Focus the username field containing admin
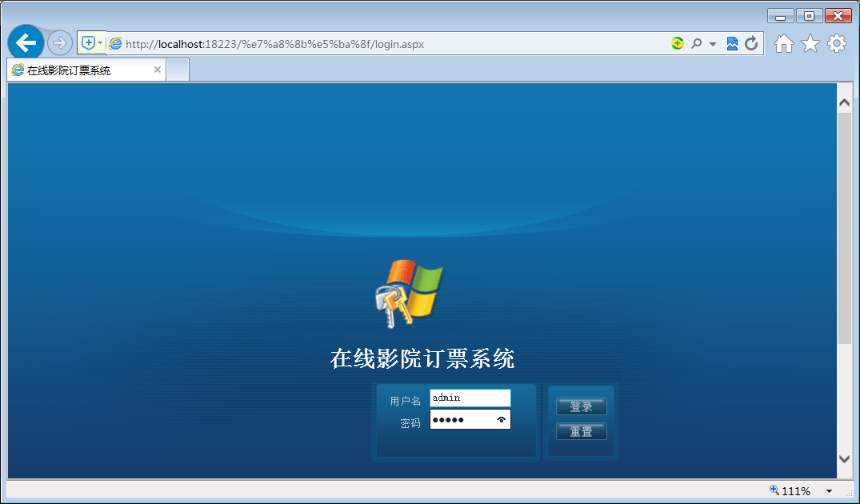Viewport: 860px width, 504px height. pos(470,398)
